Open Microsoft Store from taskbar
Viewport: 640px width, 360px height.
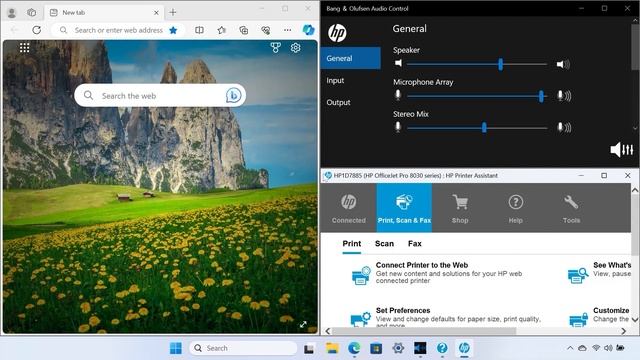click(376, 348)
